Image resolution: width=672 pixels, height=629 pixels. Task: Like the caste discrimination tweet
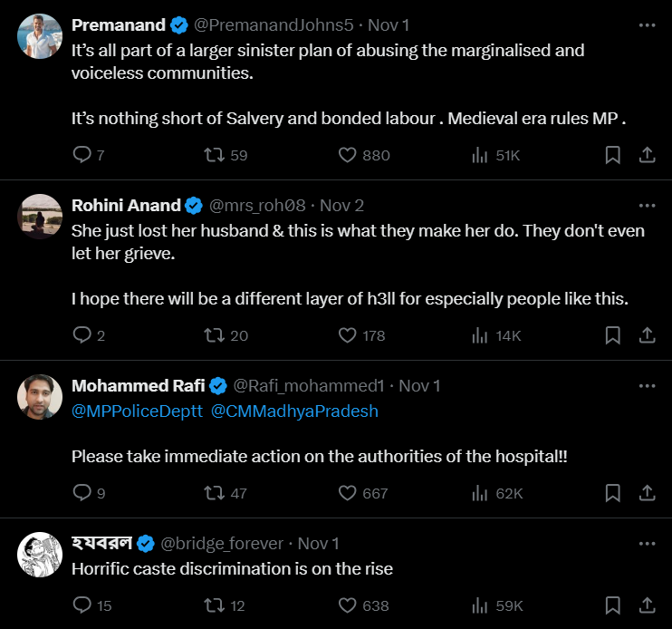point(347,605)
